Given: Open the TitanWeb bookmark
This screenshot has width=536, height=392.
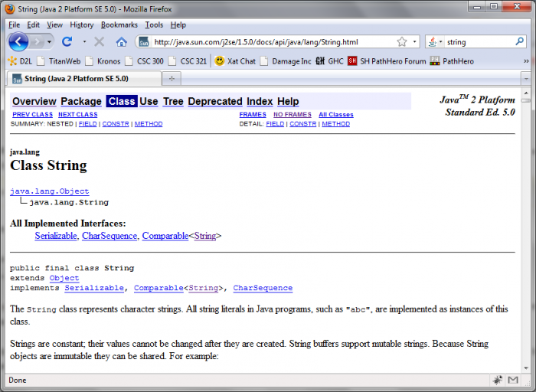Looking at the screenshot, I should pyautogui.click(x=59, y=61).
